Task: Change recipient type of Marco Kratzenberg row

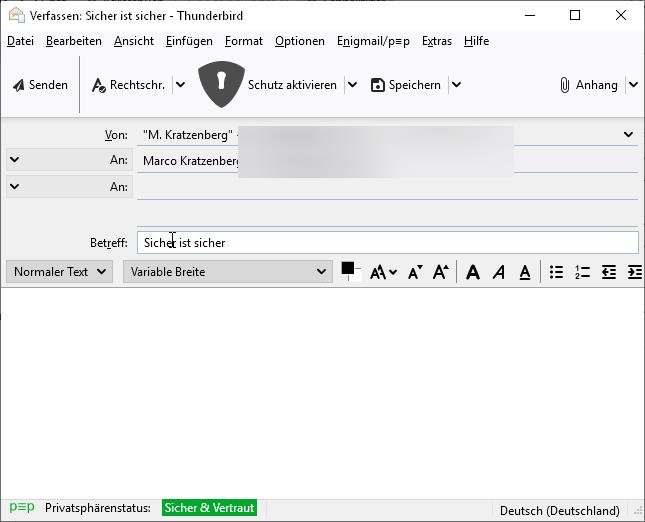Action: (x=69, y=160)
